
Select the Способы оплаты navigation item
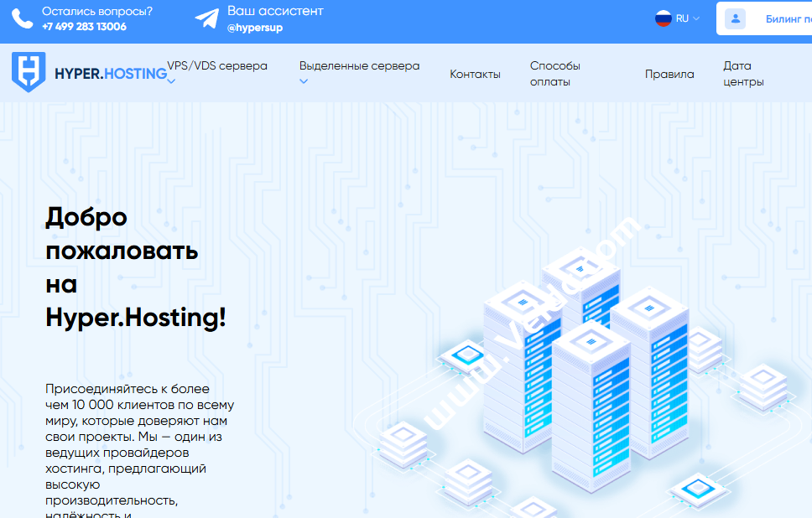(554, 72)
